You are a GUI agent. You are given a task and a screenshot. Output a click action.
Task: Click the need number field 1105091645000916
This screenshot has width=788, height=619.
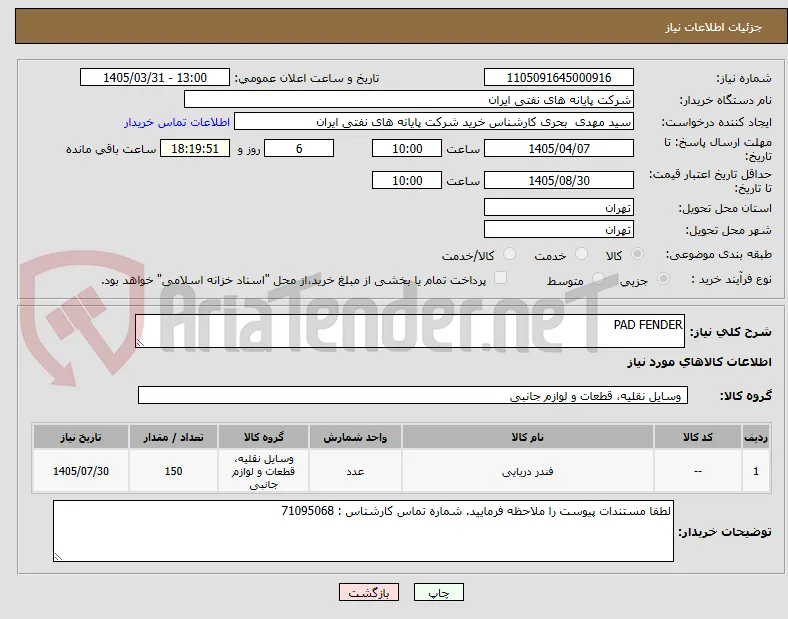(x=559, y=77)
